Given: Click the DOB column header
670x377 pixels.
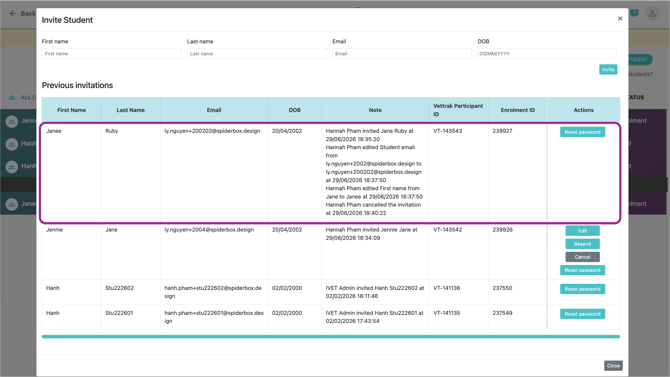Looking at the screenshot, I should tap(294, 110).
